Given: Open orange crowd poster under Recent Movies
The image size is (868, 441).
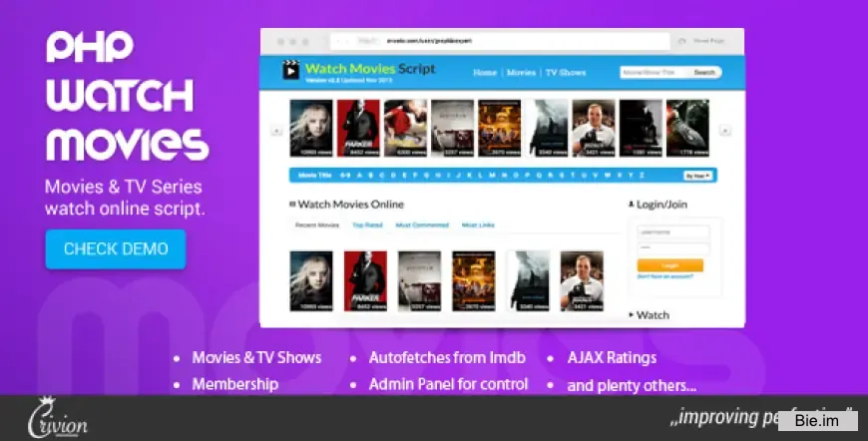Looking at the screenshot, I should point(473,280).
